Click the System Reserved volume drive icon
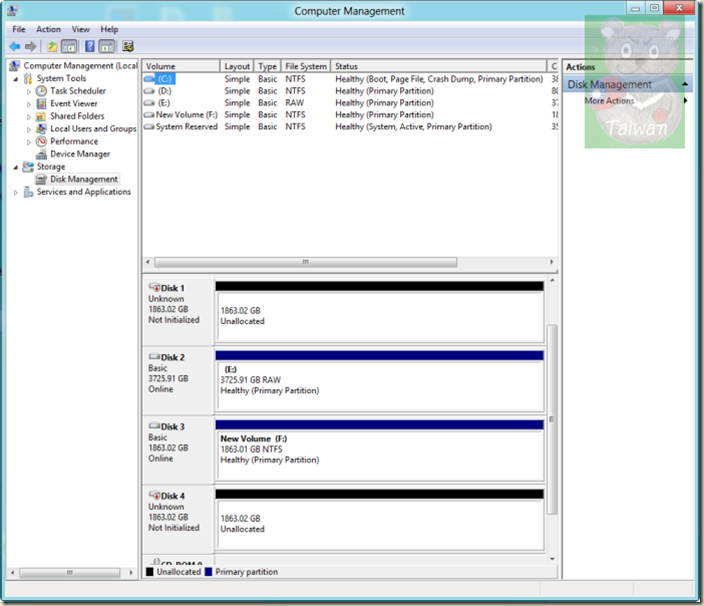This screenshot has height=606, width=704. [x=149, y=127]
